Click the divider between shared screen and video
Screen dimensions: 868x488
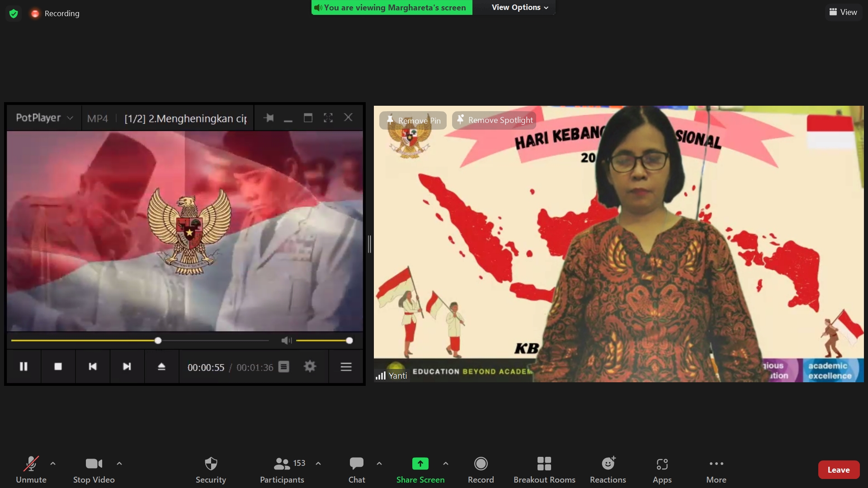coord(369,244)
